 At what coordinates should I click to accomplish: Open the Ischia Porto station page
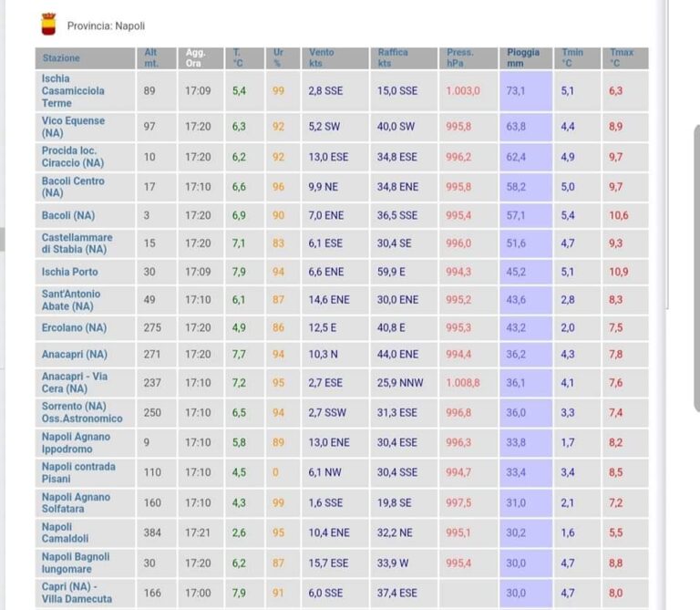point(69,272)
